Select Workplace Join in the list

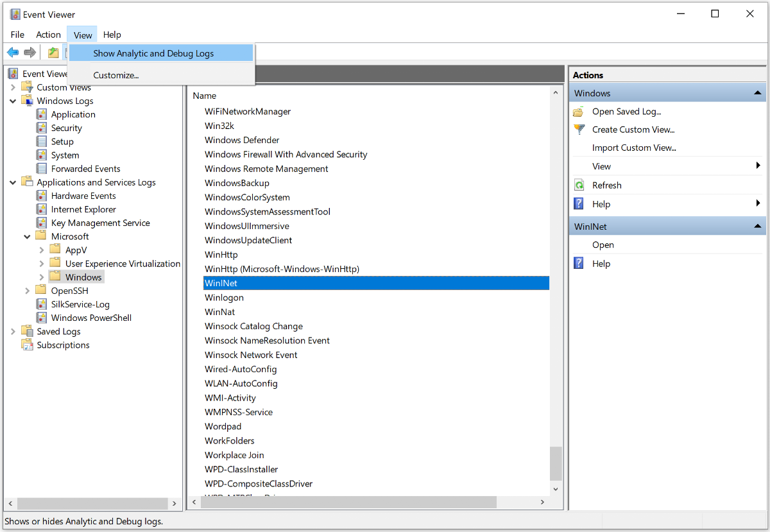click(234, 455)
